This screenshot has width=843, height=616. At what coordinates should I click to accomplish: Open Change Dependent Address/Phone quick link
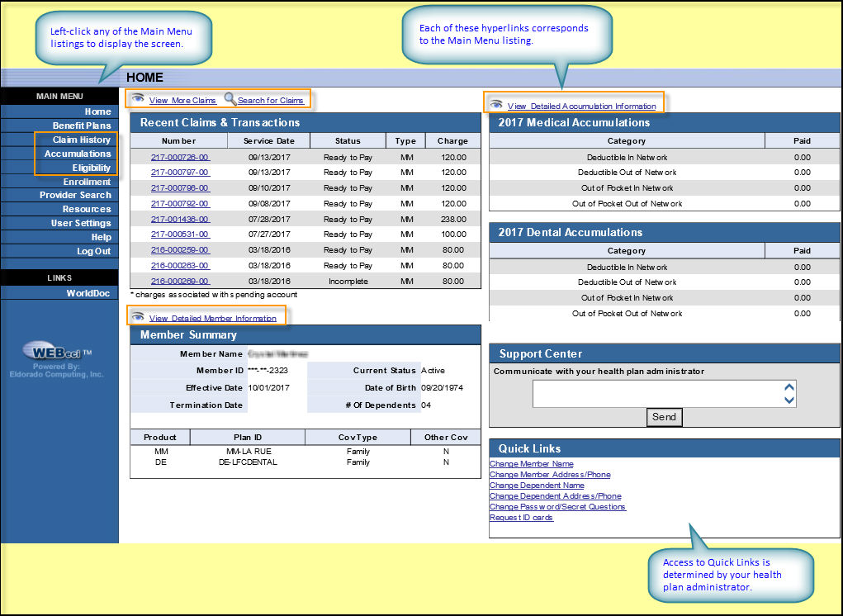(x=556, y=496)
